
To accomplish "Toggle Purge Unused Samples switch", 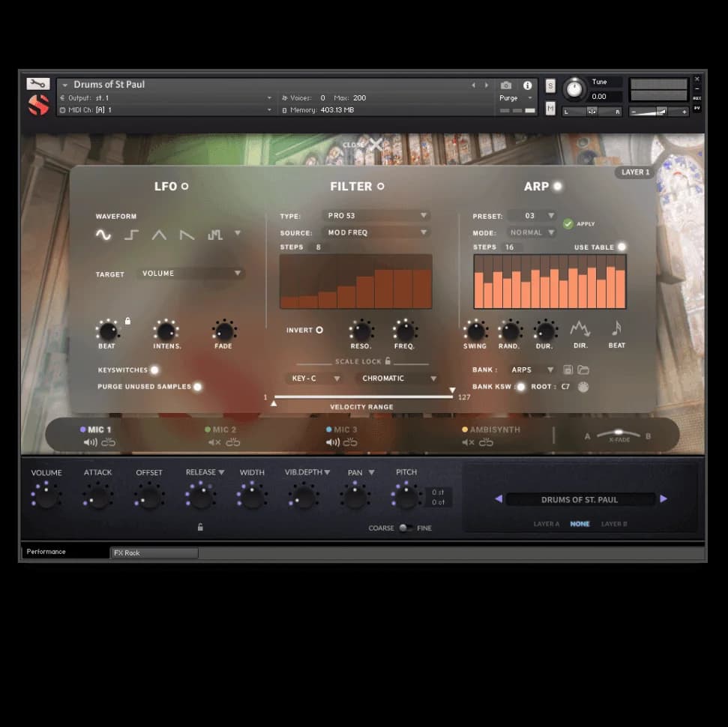I will tap(198, 387).
